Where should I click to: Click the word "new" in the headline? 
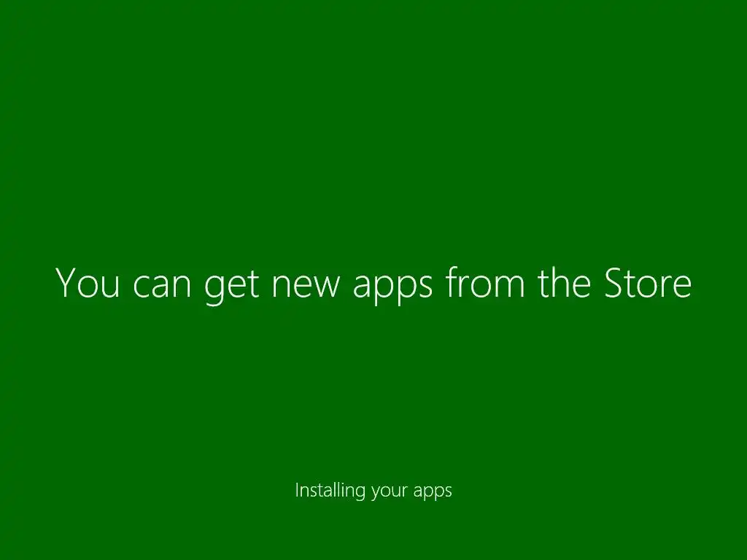pos(306,287)
